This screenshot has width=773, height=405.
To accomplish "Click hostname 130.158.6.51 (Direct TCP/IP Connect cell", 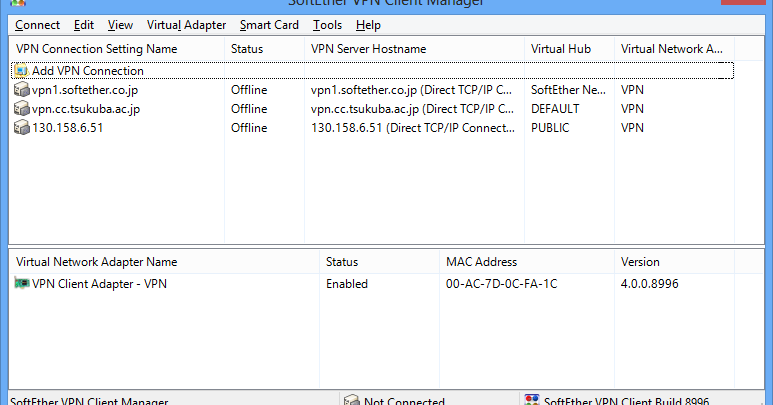I will click(413, 128).
